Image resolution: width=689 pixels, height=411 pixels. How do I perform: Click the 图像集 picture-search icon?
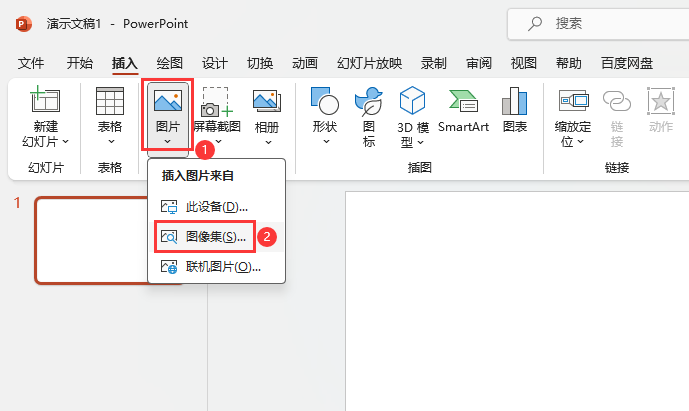[169, 237]
